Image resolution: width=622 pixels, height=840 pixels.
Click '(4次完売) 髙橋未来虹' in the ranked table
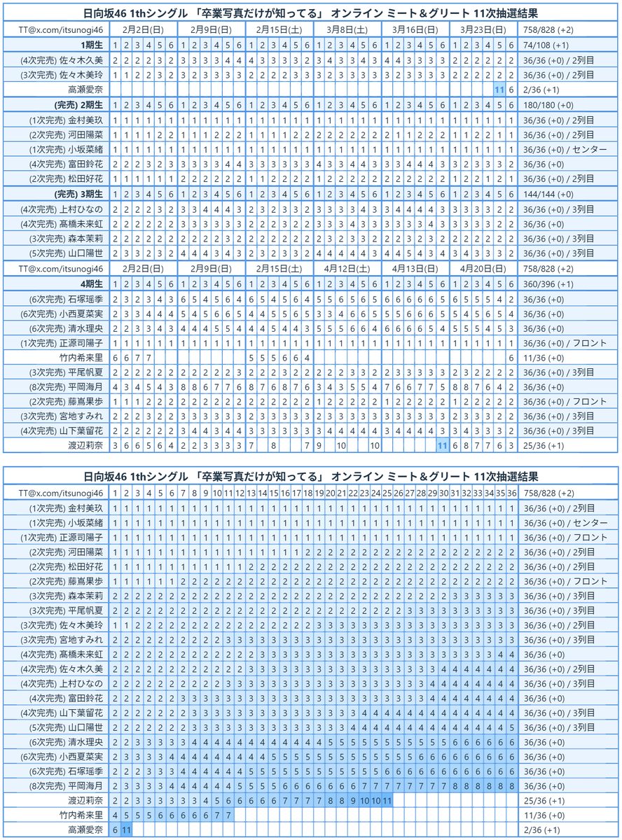66,654
